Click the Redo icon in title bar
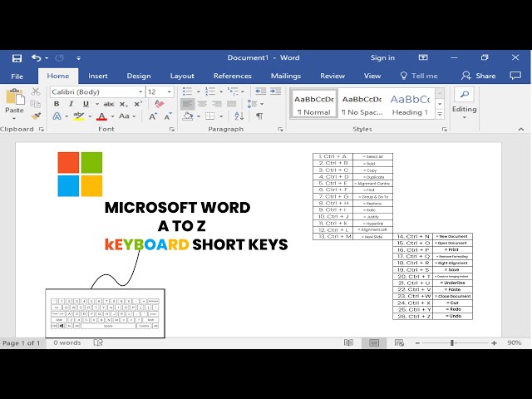Screen dimensions: 532x399 tap(59, 58)
